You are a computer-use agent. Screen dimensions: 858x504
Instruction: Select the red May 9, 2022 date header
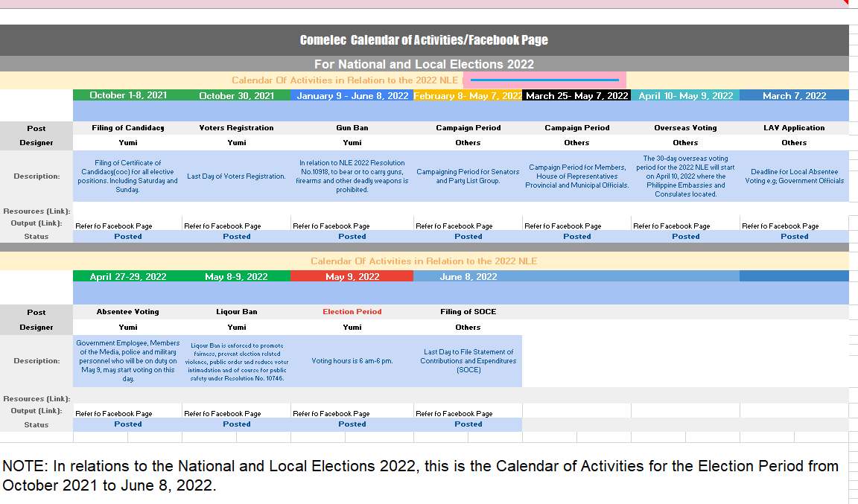352,277
